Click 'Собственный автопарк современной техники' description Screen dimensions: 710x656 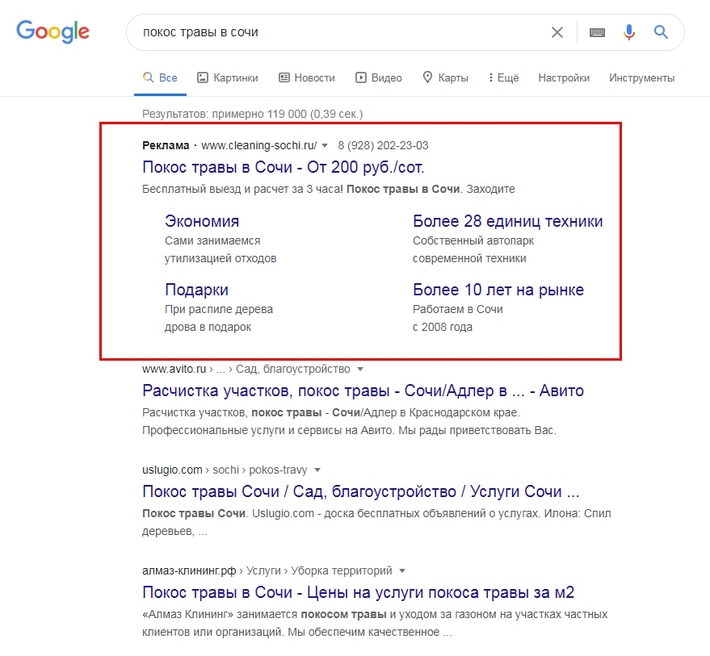click(x=473, y=249)
